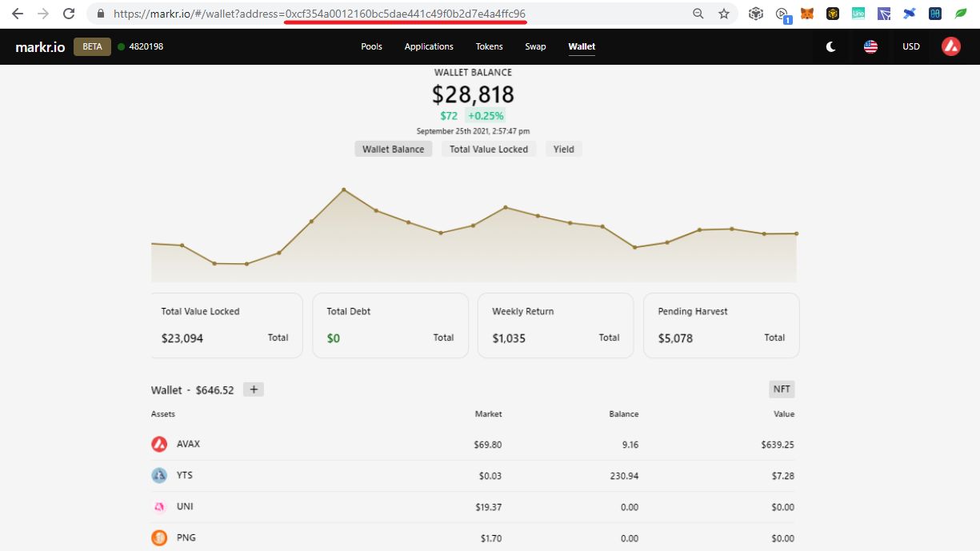Image resolution: width=980 pixels, height=551 pixels.
Task: Click the markr.io logo
Action: click(40, 46)
